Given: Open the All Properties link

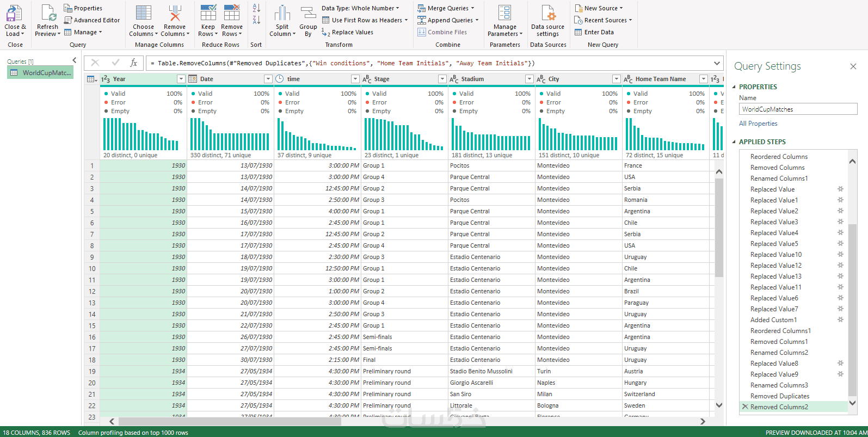Looking at the screenshot, I should coord(758,124).
